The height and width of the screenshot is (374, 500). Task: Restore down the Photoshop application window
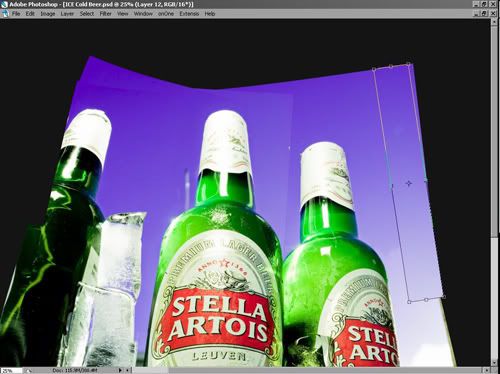[484, 4]
